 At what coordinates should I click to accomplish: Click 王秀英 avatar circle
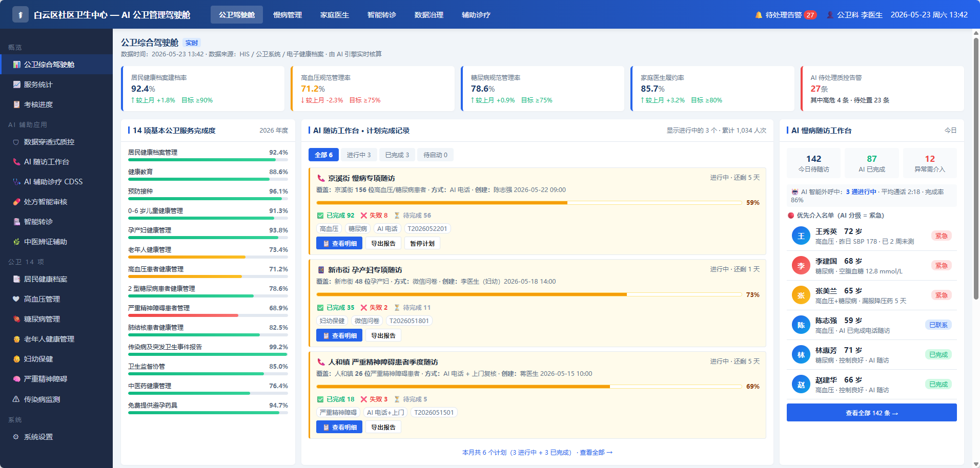tap(801, 236)
